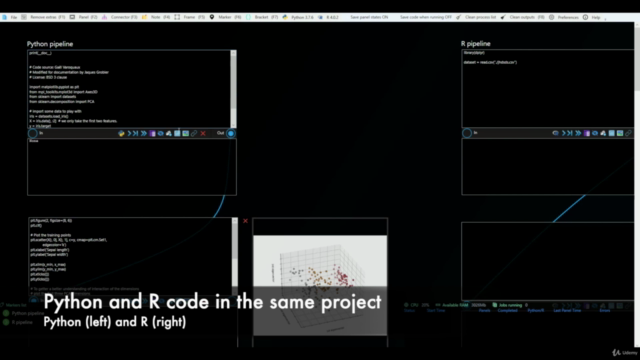Click the "R pipeline" title text
The image size is (640, 360).
point(476,44)
